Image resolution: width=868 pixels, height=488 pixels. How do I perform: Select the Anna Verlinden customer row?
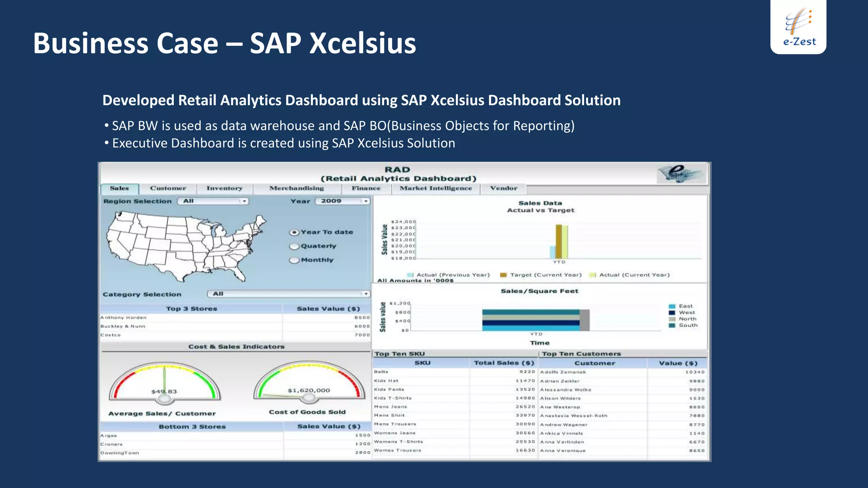tap(623, 442)
